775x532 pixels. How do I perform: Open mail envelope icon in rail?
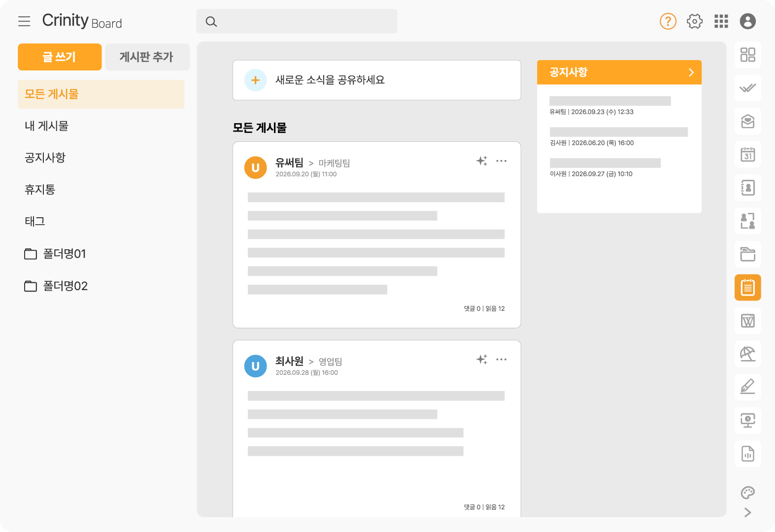coord(748,121)
